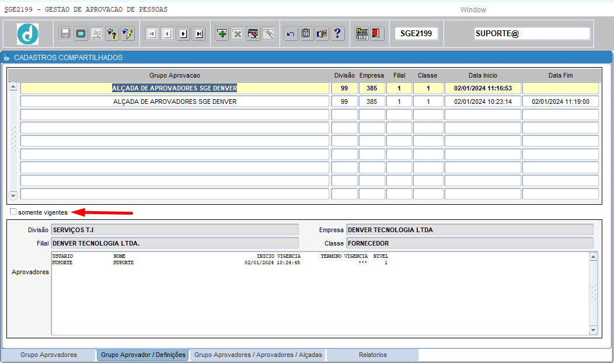
Task: Click the up arrow of Aprovadores list scrollbar
Action: tap(593, 257)
